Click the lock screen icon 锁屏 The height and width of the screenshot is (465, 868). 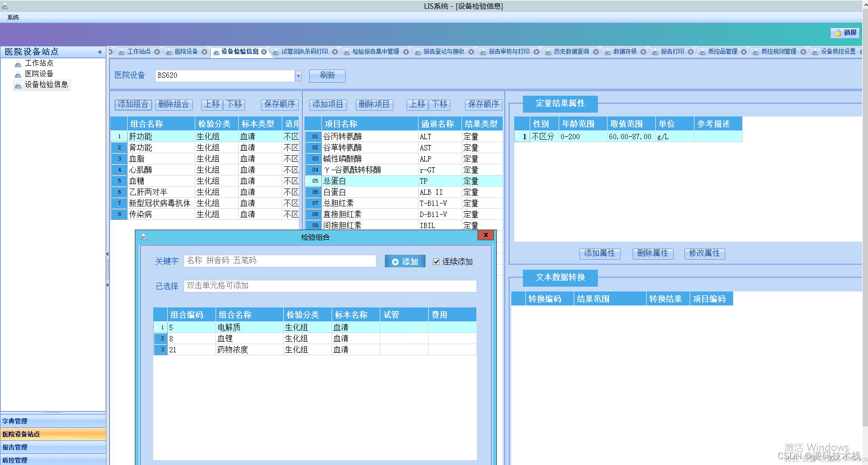845,33
